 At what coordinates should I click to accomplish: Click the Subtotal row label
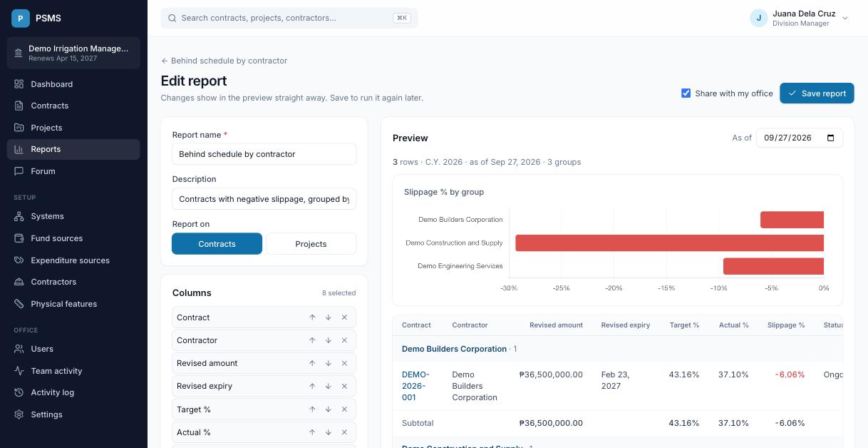418,423
